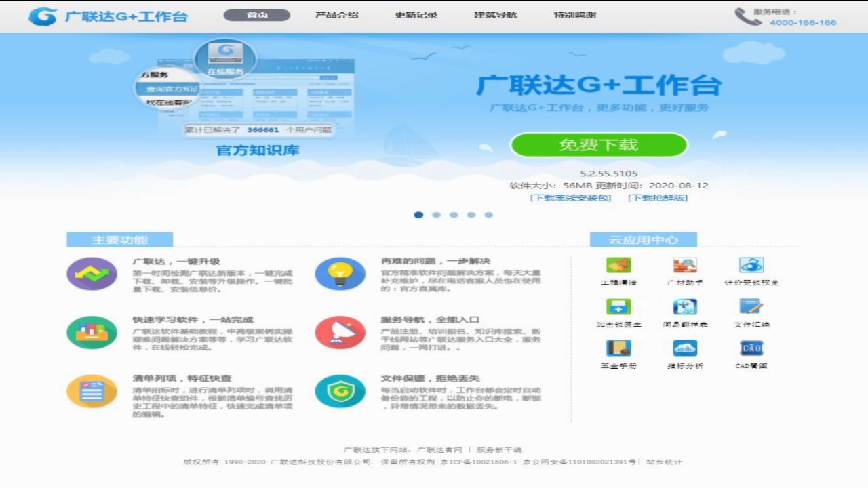Open the 广材助手 cloud app icon
868x488 pixels.
click(685, 265)
